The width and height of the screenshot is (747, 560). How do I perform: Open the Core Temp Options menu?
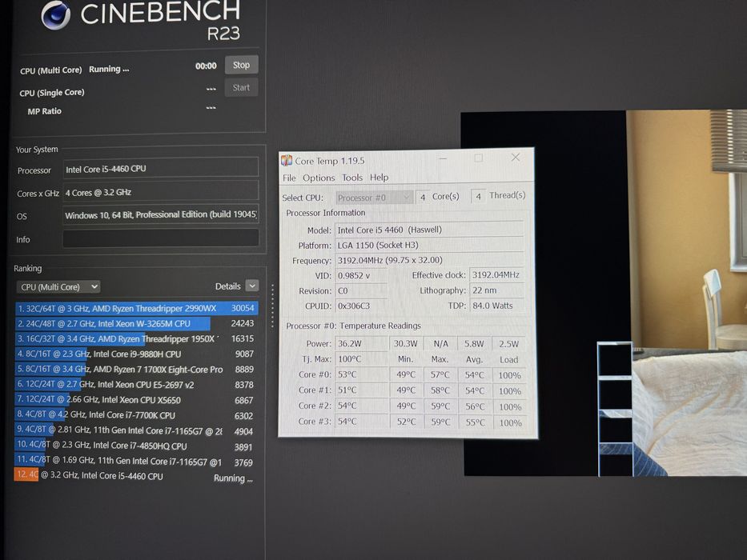[319, 178]
